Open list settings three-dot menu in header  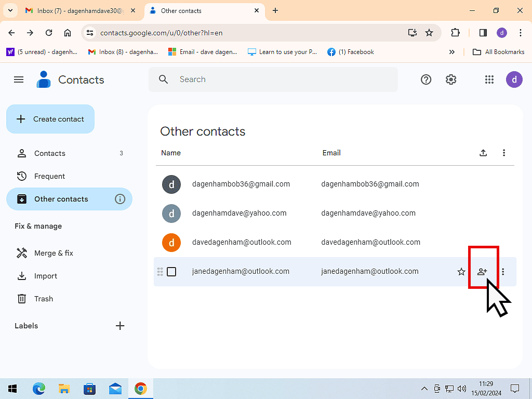click(504, 153)
